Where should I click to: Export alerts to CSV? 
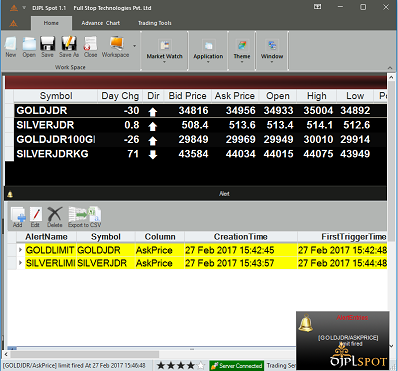(85, 217)
